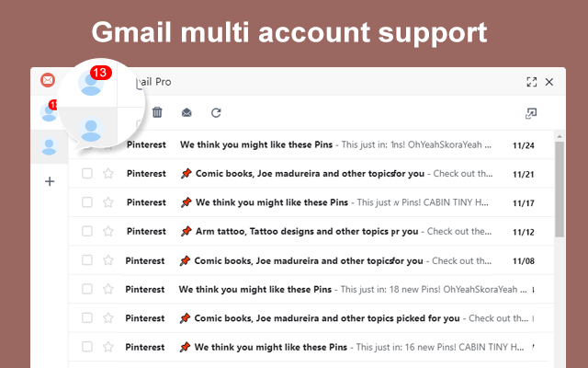The image size is (588, 368).
Task: Star the 11/21 Comic books email
Action: pos(108,174)
